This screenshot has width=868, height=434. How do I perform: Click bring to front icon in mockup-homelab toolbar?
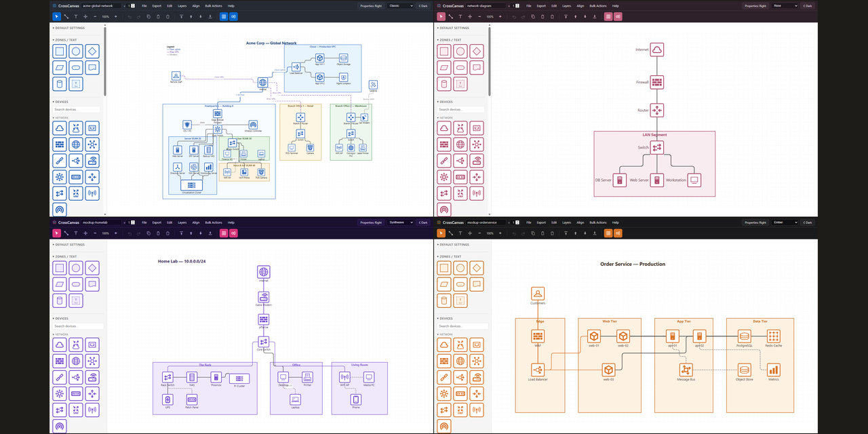(181, 233)
